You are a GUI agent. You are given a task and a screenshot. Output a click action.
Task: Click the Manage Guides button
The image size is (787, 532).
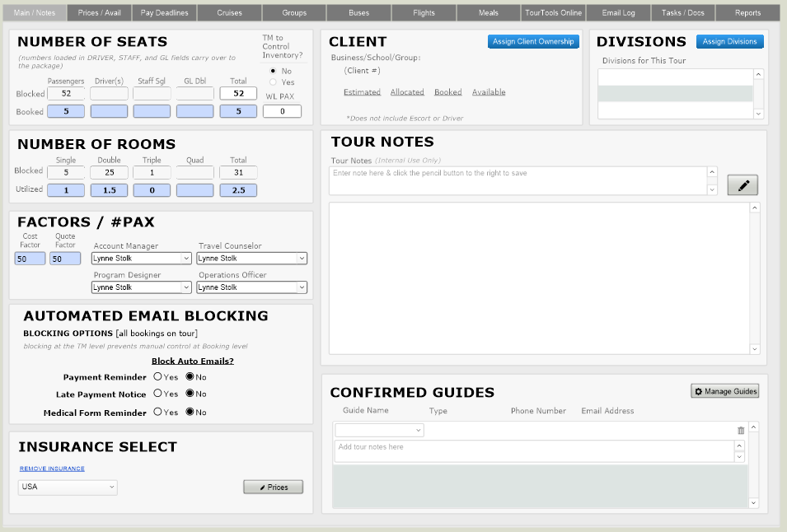pyautogui.click(x=725, y=391)
